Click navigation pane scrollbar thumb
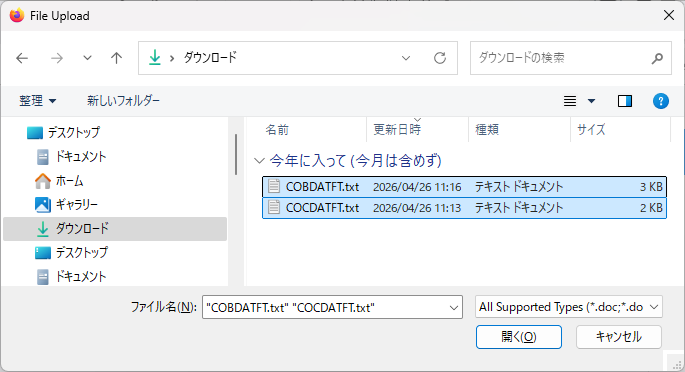This screenshot has height=372, width=685. click(x=236, y=154)
